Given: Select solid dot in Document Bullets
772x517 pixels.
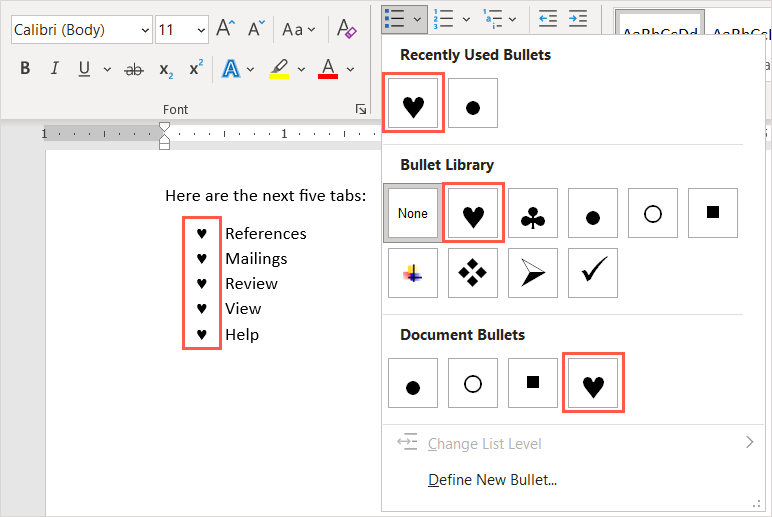Looking at the screenshot, I should [x=413, y=383].
